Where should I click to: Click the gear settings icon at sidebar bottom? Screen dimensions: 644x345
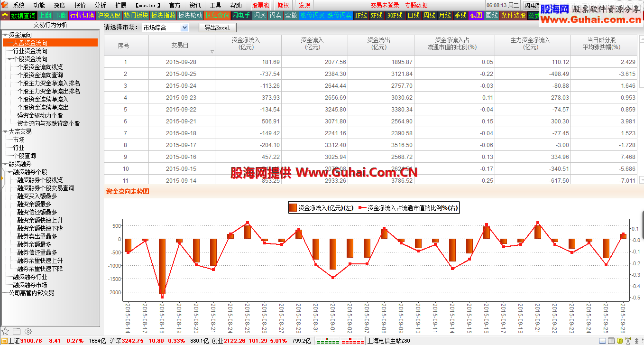[28, 331]
